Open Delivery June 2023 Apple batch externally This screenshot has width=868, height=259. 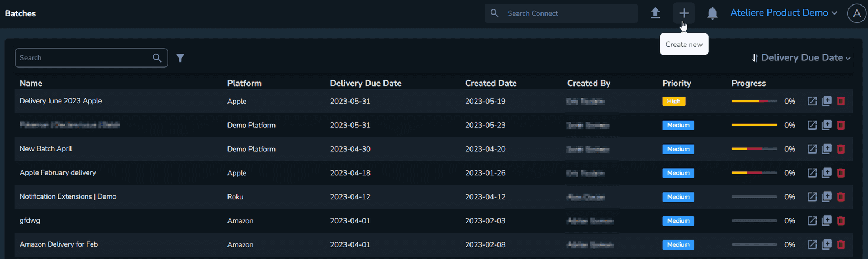[x=813, y=102]
